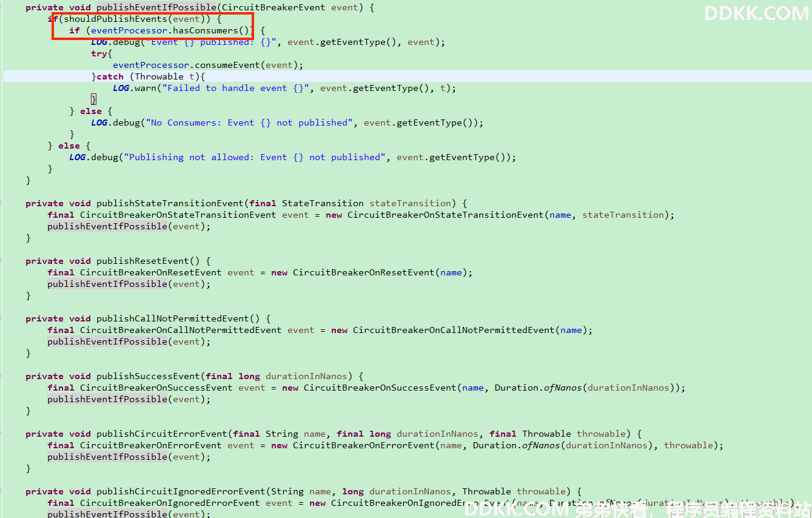Click consumeEvent method call

coord(227,65)
